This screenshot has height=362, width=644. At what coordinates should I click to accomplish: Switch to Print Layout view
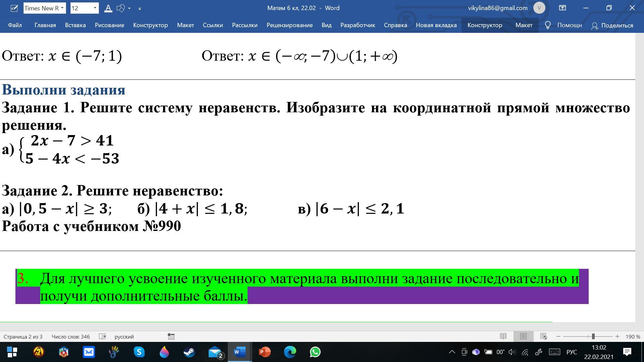coord(523,337)
